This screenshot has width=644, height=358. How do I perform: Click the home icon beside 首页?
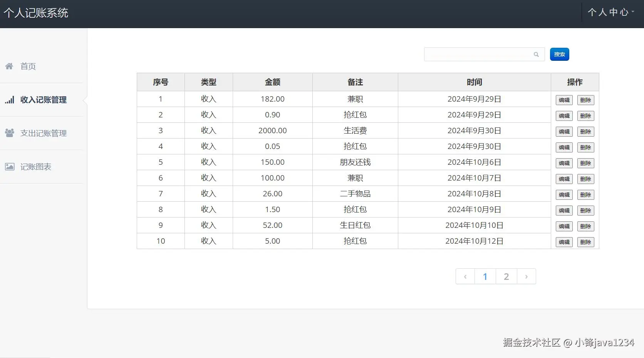(9, 66)
